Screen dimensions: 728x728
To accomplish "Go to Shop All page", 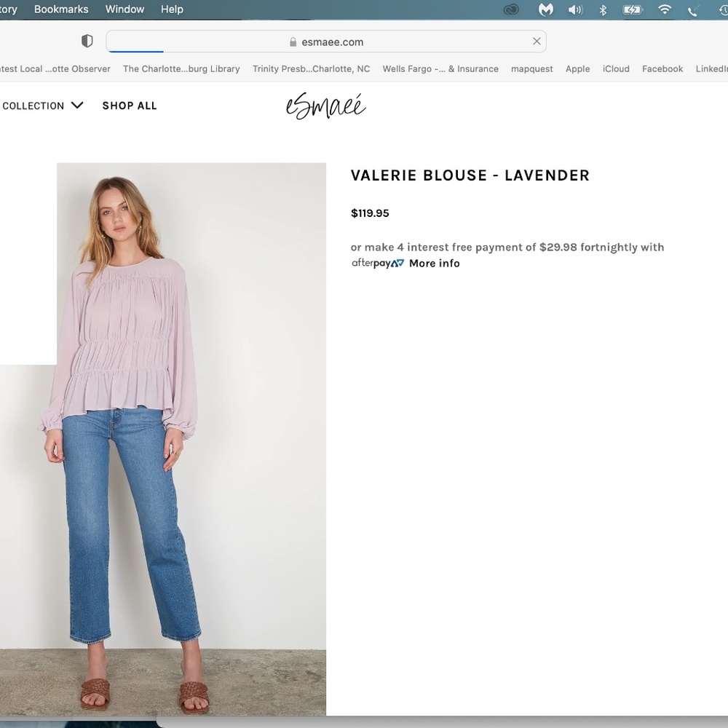I will (x=130, y=106).
